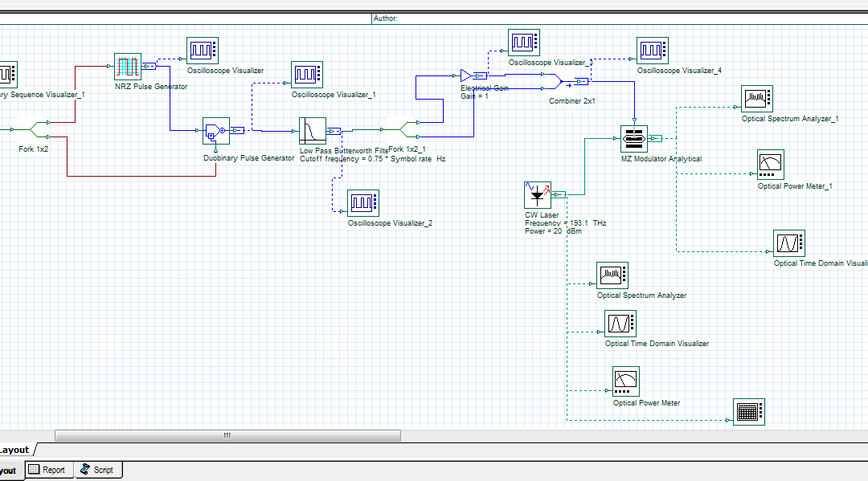
Task: Click the CW Laser component icon
Action: [x=538, y=194]
